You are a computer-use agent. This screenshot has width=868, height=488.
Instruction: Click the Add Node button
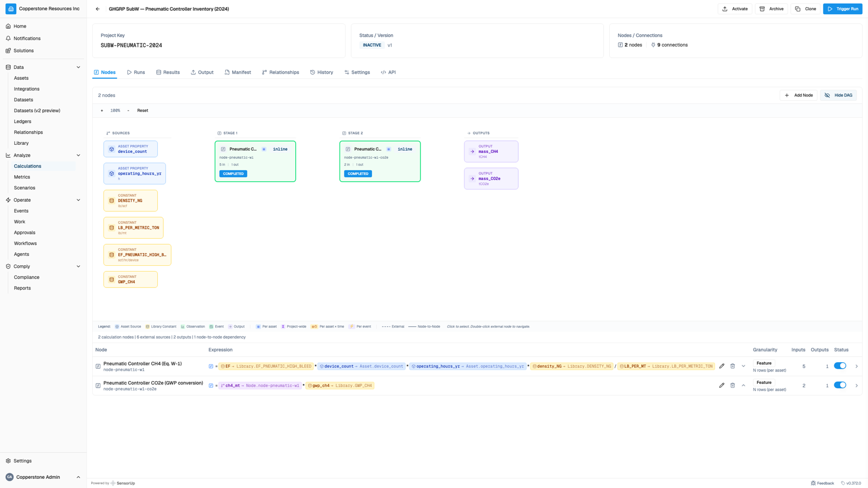pyautogui.click(x=799, y=95)
